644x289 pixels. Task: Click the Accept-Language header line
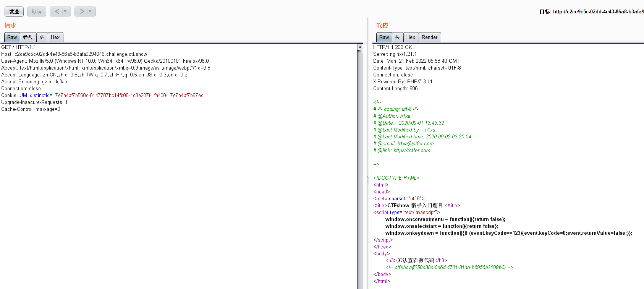[x=94, y=75]
